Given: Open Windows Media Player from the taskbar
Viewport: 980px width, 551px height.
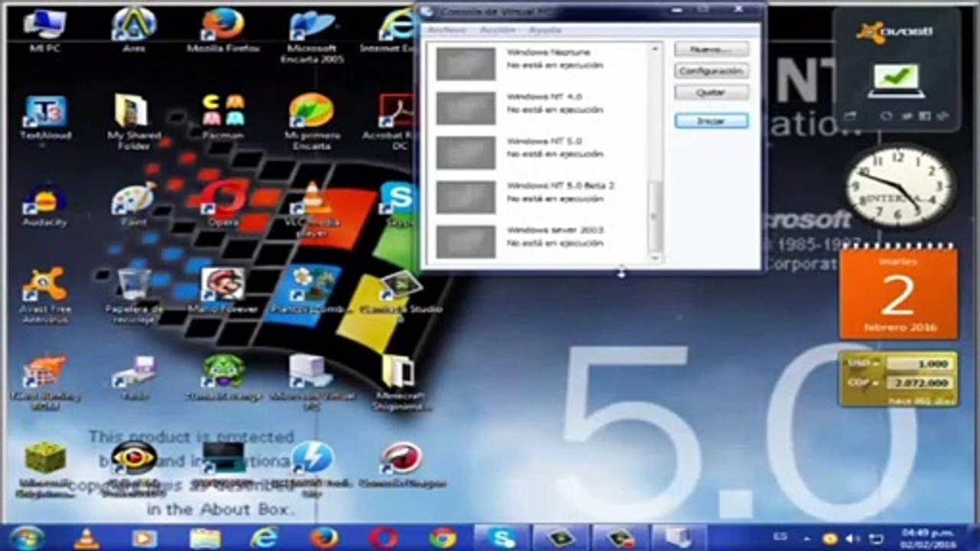Looking at the screenshot, I should click(144, 538).
